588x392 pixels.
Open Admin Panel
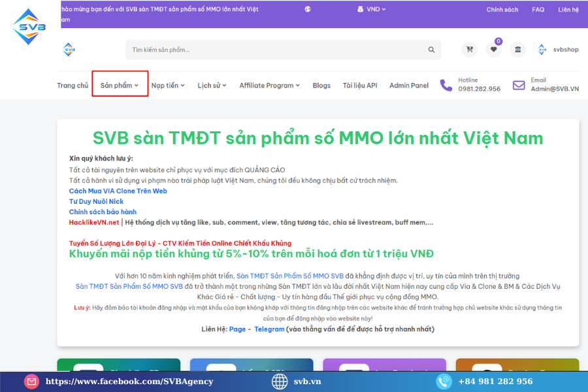[x=409, y=85]
